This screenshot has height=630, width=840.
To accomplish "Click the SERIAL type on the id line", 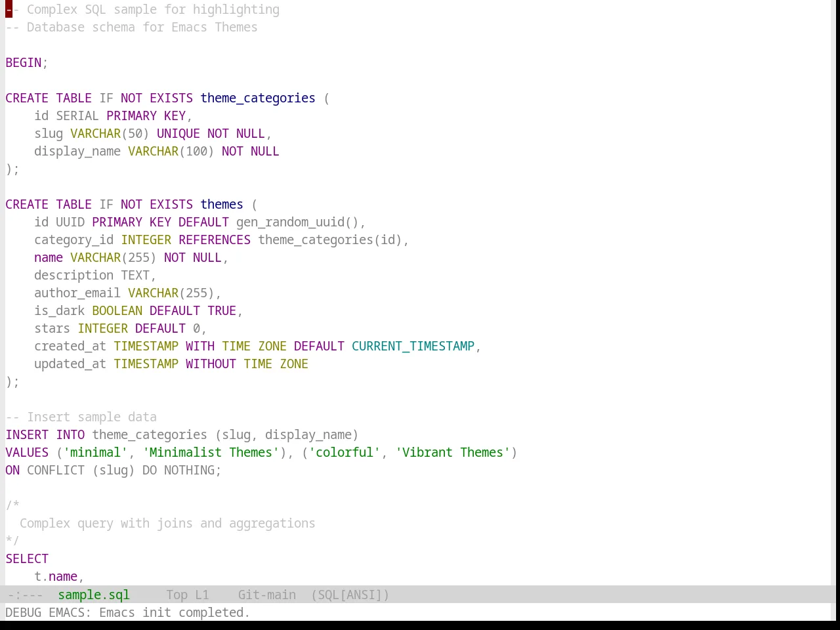I will [x=77, y=115].
